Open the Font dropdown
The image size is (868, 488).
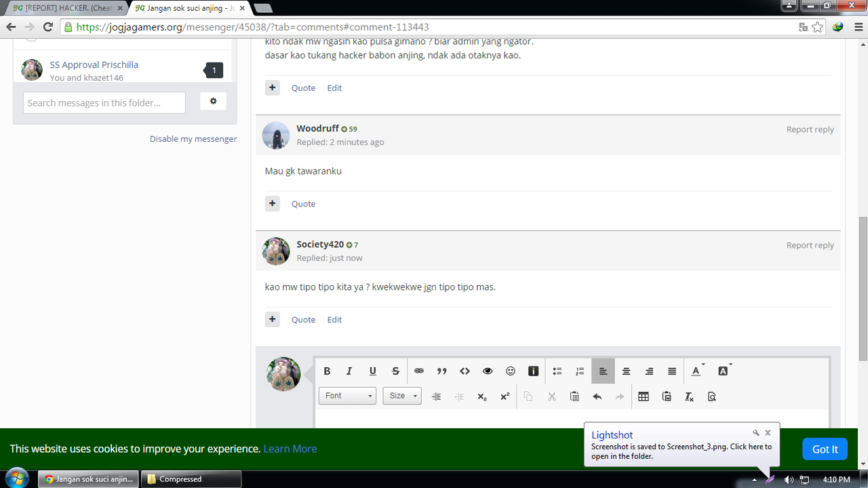coord(347,396)
